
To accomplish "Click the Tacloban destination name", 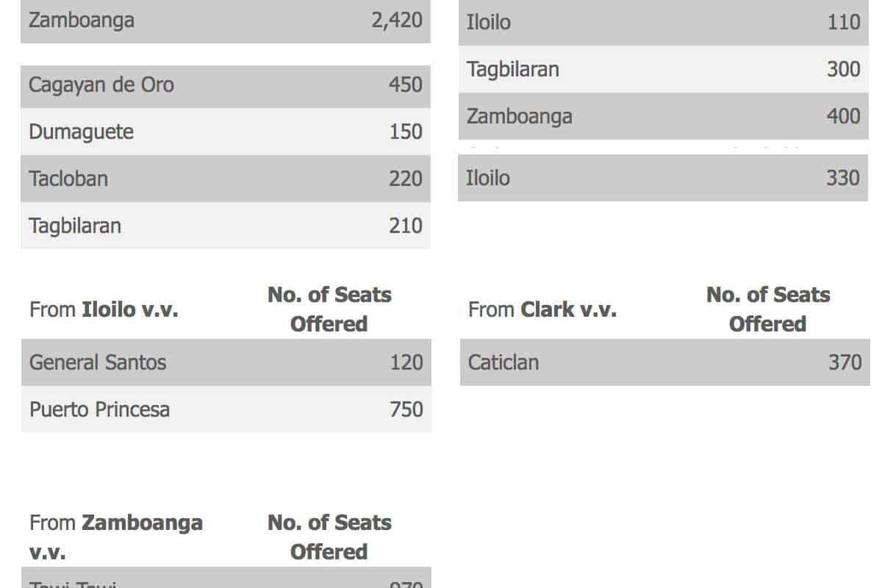I will pyautogui.click(x=68, y=179).
